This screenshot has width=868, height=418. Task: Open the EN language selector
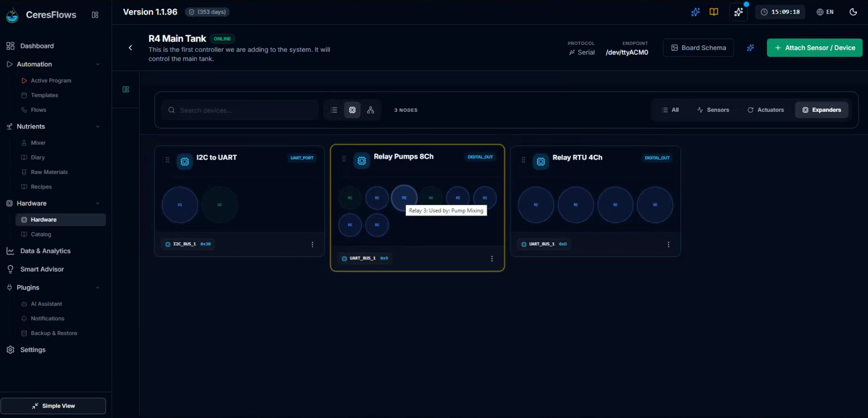tap(825, 12)
